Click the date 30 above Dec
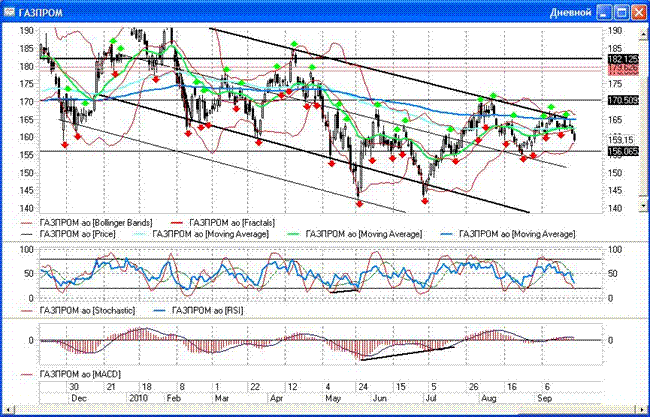 (x=74, y=387)
